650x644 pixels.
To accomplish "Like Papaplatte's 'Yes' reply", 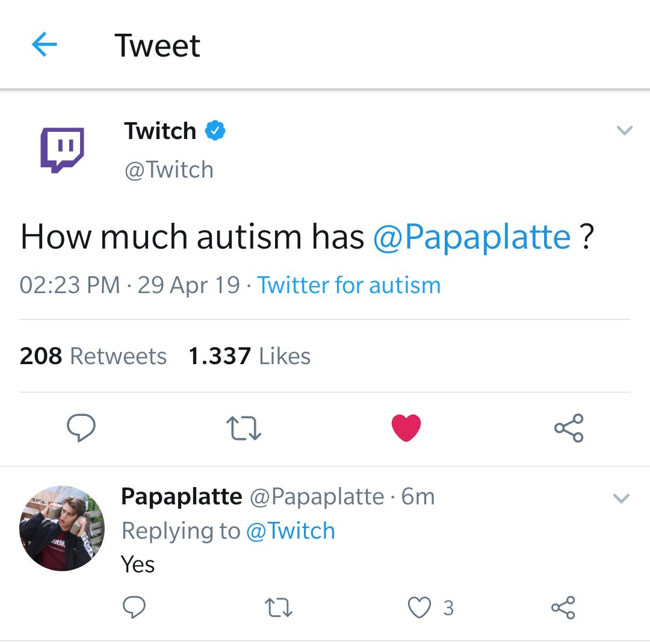I will [419, 608].
